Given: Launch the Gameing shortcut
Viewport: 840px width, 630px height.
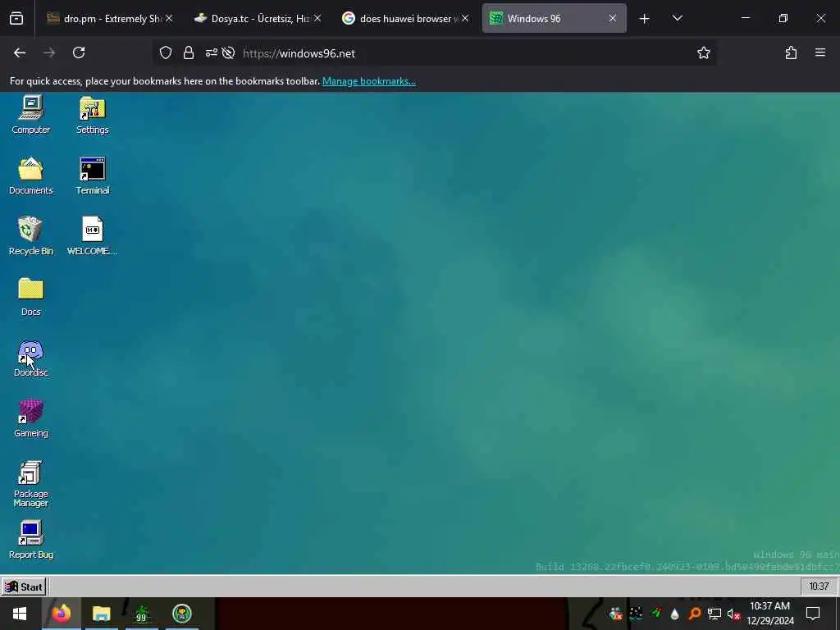Looking at the screenshot, I should [x=30, y=418].
